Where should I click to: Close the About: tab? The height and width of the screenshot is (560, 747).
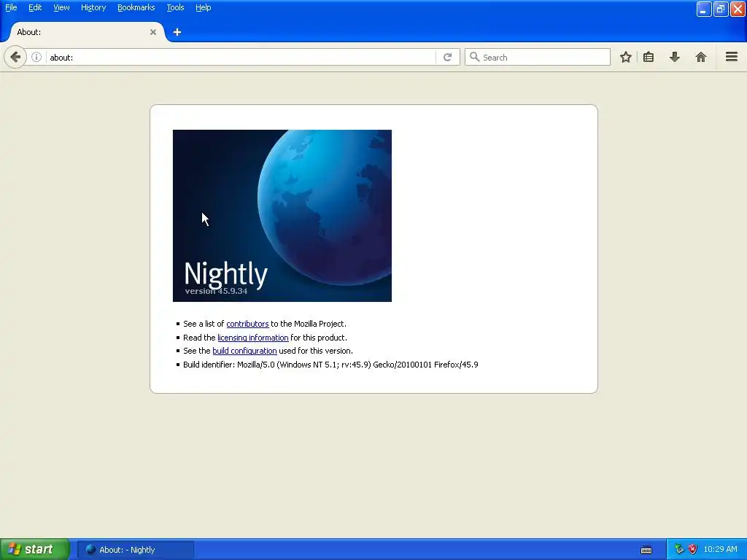[x=153, y=32]
